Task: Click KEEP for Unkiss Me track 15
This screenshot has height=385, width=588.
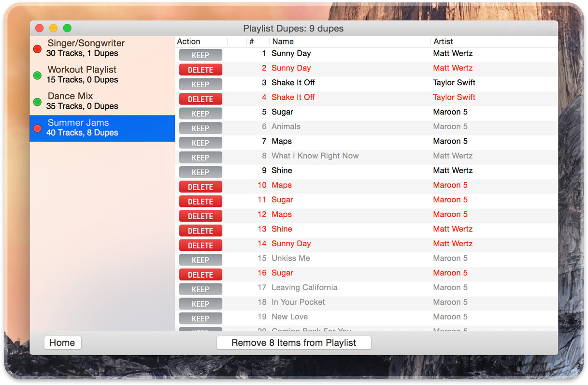Action: [200, 260]
